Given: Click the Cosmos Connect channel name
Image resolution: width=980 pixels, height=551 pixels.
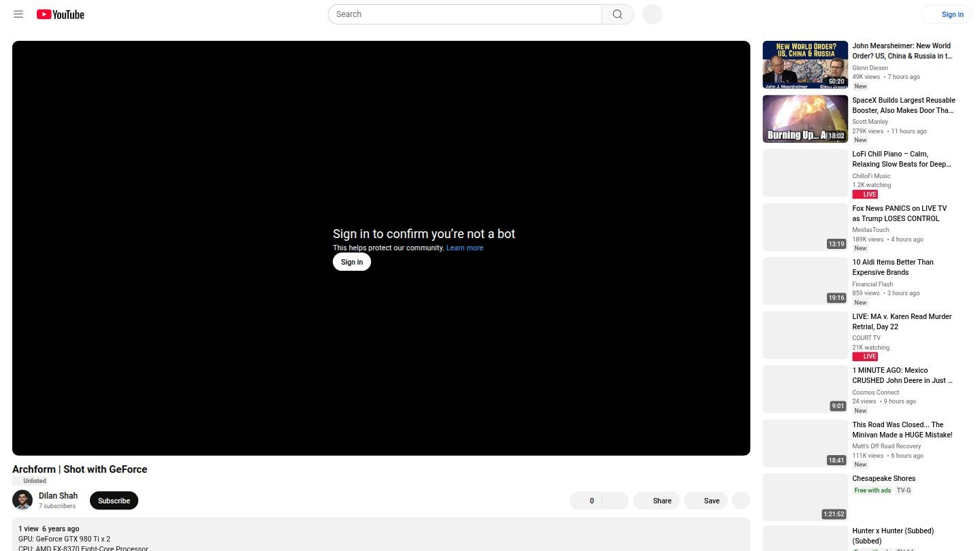Looking at the screenshot, I should coord(875,393).
